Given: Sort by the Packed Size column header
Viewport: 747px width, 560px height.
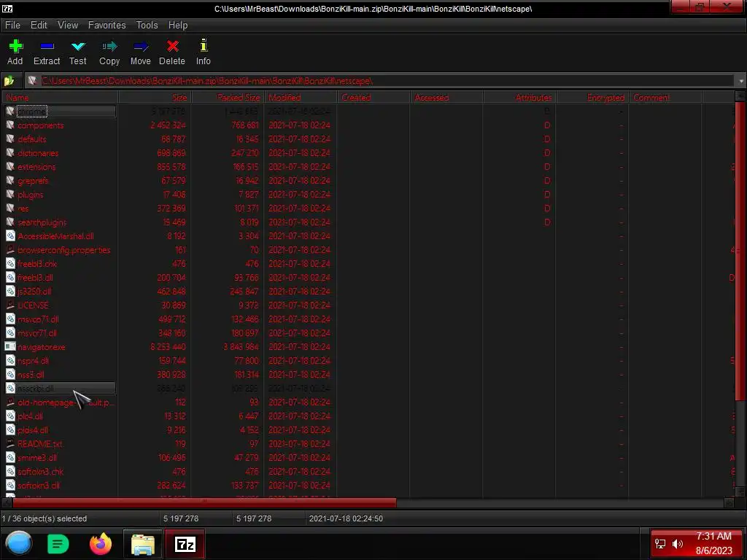Looking at the screenshot, I should 228,98.
